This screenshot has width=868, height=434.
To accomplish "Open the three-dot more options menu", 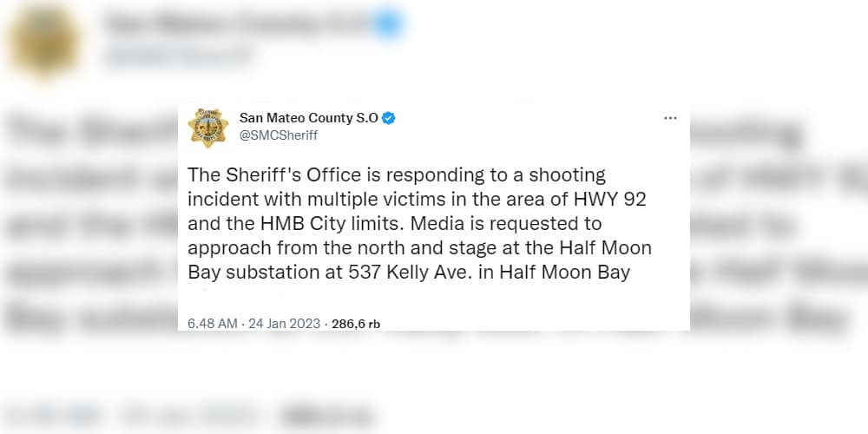I will coord(670,118).
